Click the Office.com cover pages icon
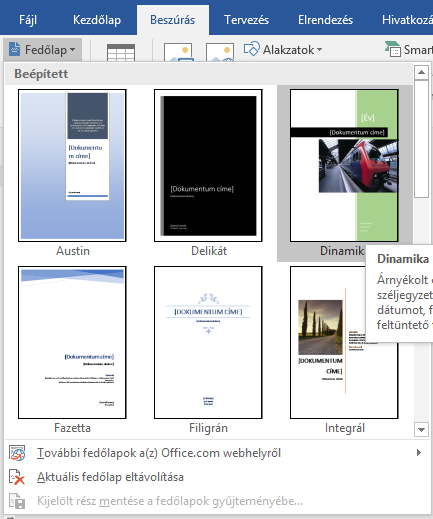Screen dimensions: 433x519 (x=17, y=453)
